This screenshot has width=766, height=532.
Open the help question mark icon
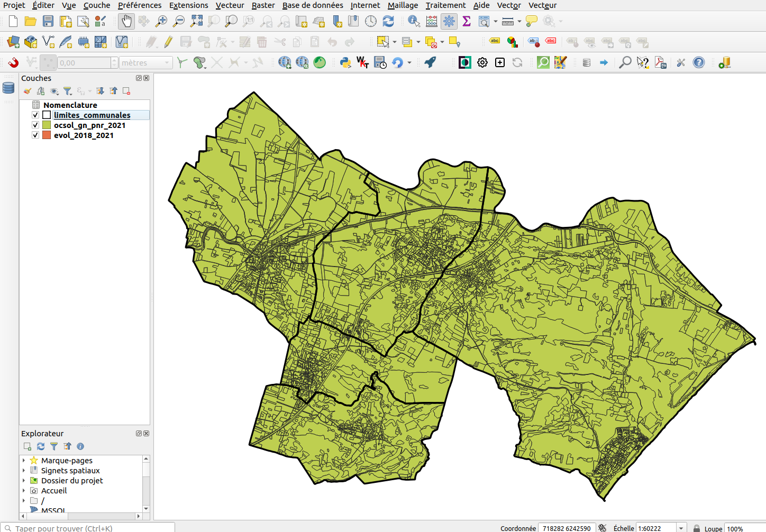[x=699, y=62]
